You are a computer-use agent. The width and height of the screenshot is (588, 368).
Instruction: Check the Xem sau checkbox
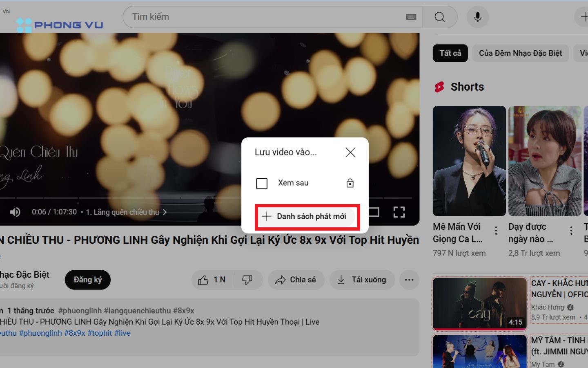262,183
